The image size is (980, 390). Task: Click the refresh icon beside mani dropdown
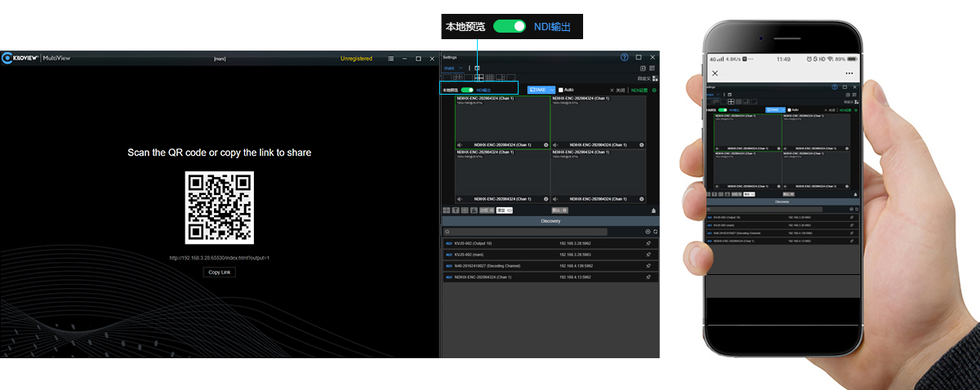477,68
